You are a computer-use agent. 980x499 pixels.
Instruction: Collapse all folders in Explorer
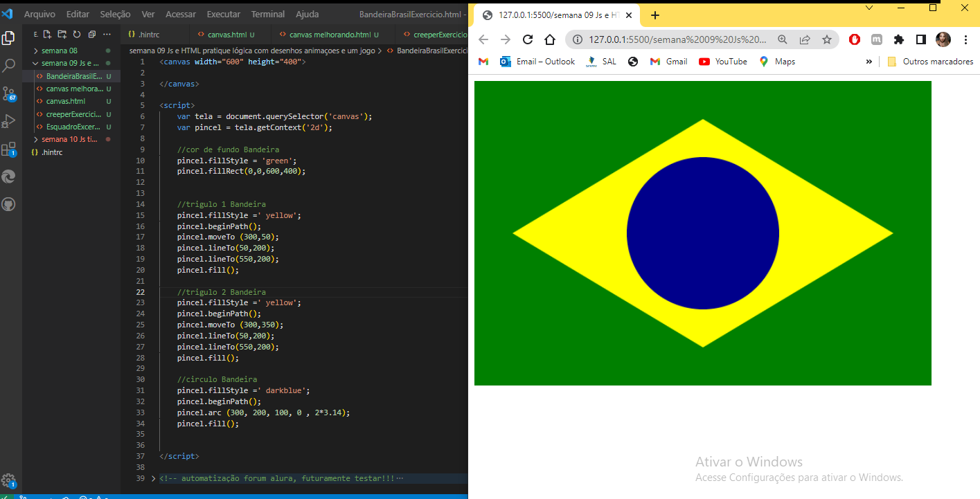click(91, 34)
